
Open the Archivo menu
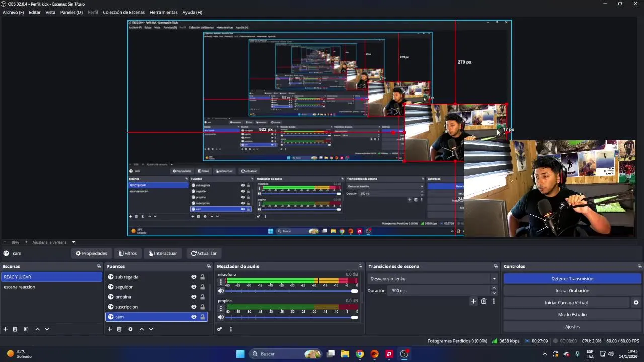[x=13, y=12]
